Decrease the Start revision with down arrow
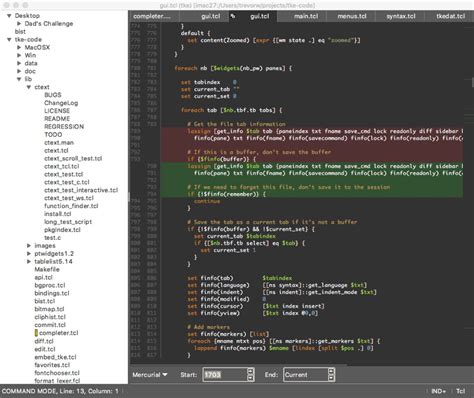474x398 pixels. pyautogui.click(x=251, y=378)
